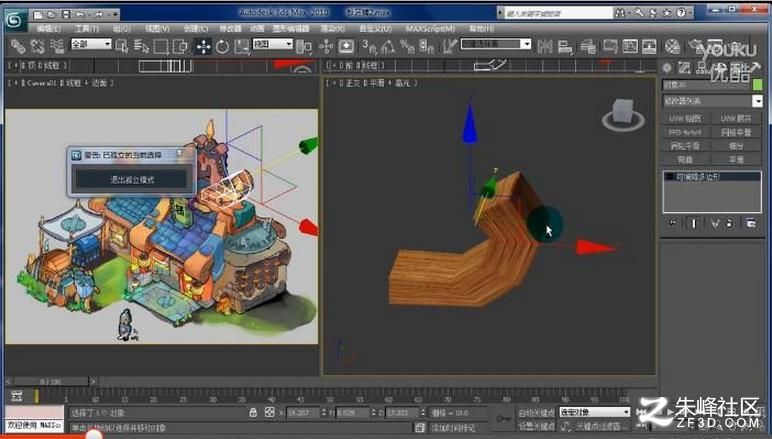Screen dimensions: 772x439
Task: Click the Undo arrow in quick access bar
Action: pyautogui.click(x=80, y=15)
